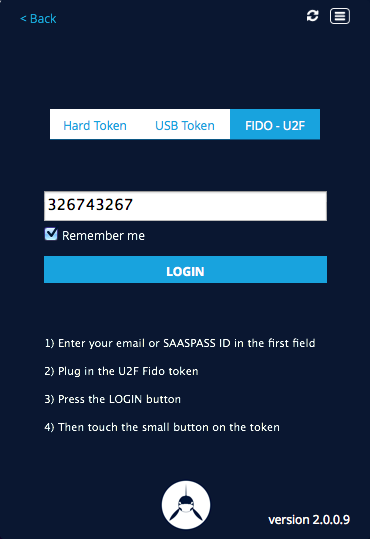
Task: Open the hamburger menu icon
Action: click(340, 16)
